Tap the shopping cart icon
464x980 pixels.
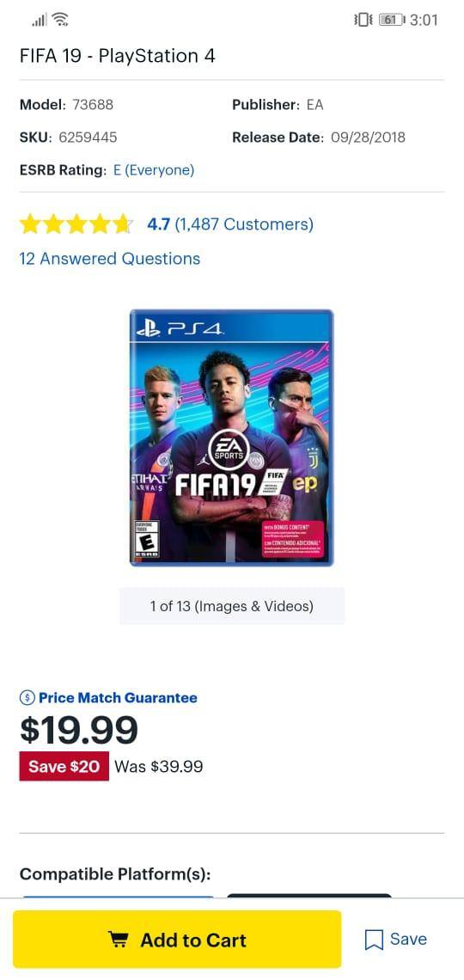pyautogui.click(x=117, y=940)
